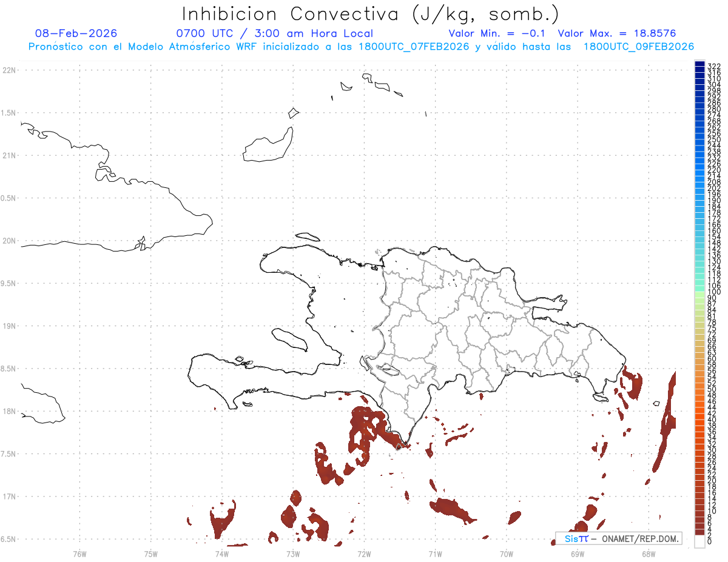Click the "8.5N" latitude label

[x=9, y=369]
